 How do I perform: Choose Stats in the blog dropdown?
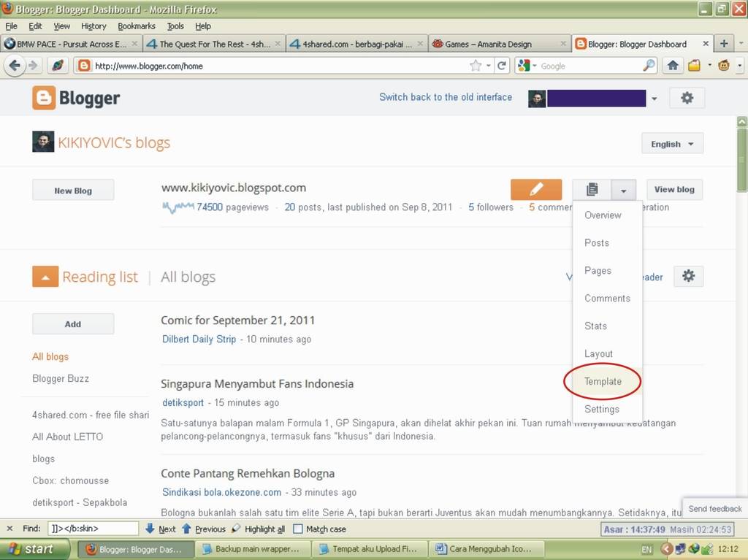point(595,326)
